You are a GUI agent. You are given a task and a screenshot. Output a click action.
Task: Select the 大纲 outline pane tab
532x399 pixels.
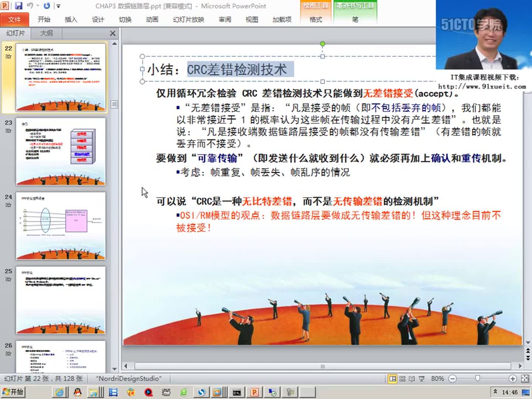(46, 33)
